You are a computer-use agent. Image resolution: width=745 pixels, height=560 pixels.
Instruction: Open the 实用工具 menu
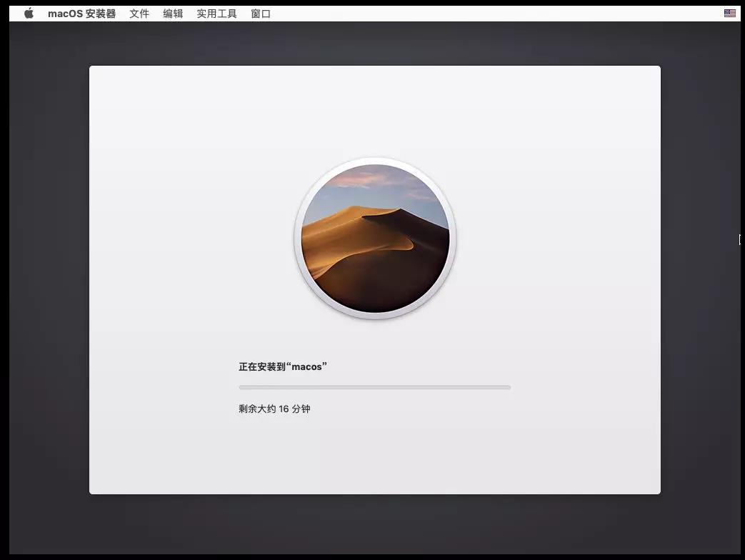tap(216, 14)
